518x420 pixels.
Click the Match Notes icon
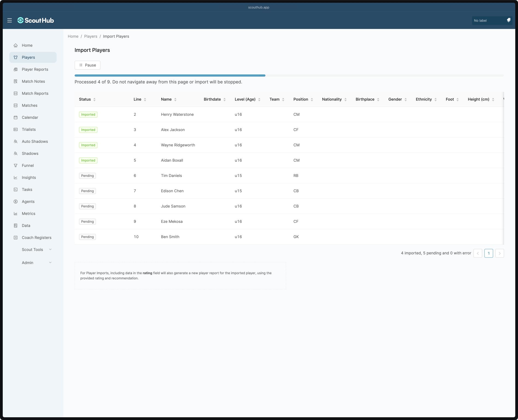click(x=16, y=81)
